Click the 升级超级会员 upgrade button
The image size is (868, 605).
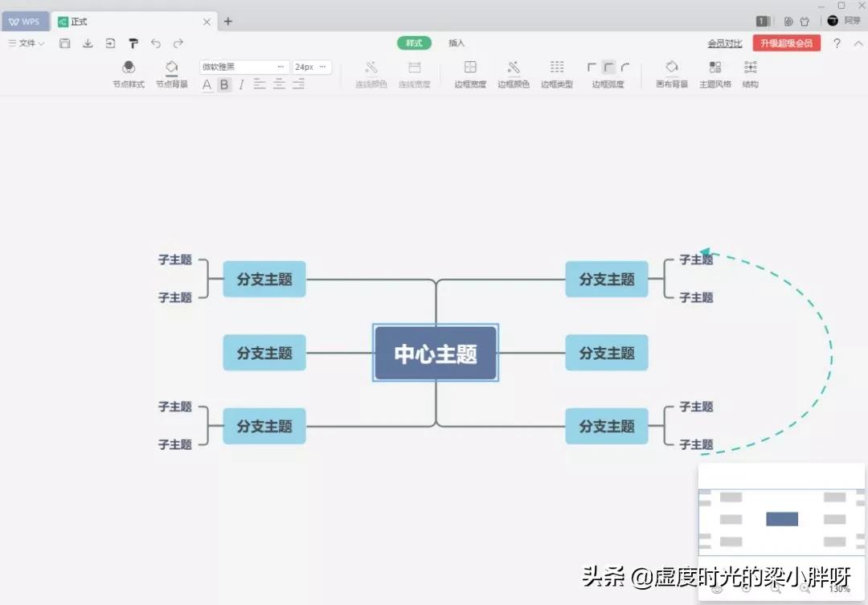pos(785,43)
